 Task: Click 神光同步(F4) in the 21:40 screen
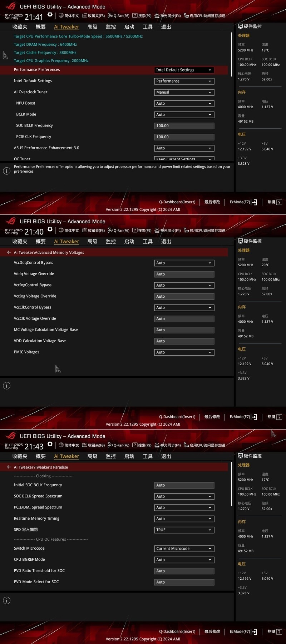168,231
